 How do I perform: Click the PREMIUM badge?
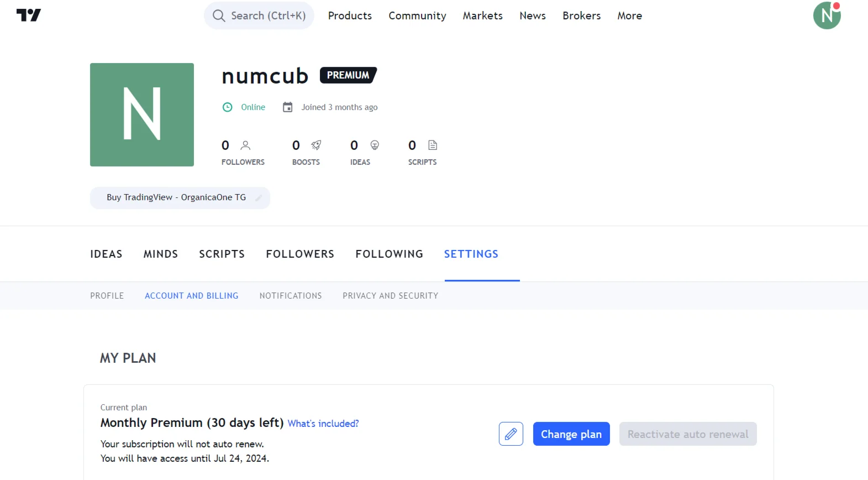(348, 75)
